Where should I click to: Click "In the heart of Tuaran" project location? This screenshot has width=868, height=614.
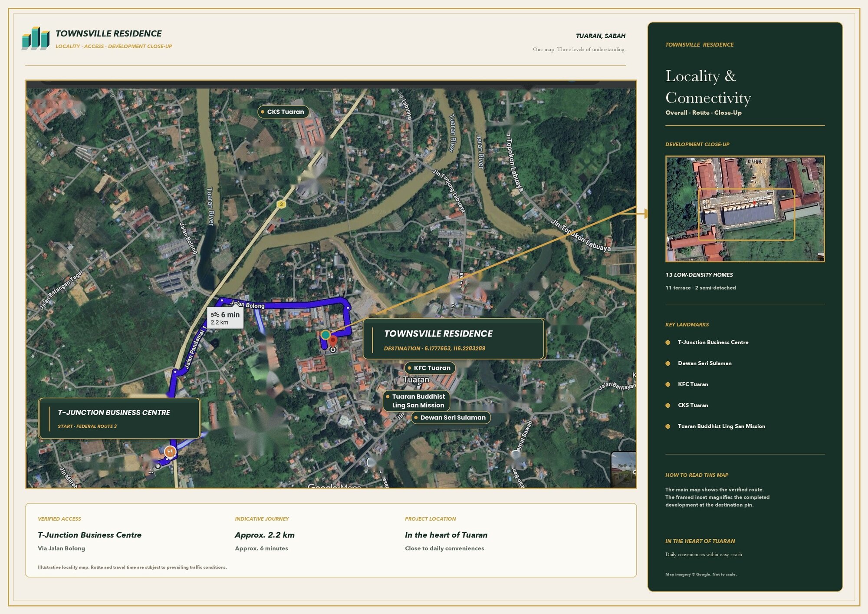[446, 535]
